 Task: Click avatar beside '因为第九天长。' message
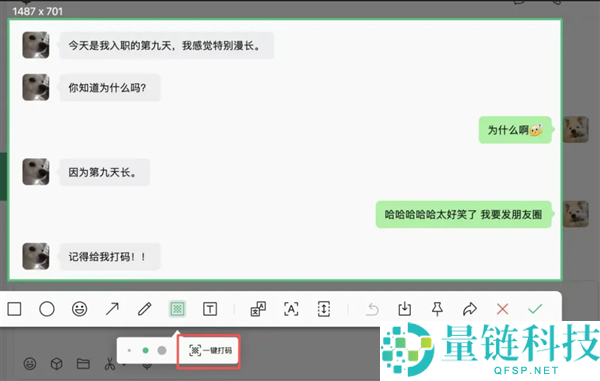[36, 172]
